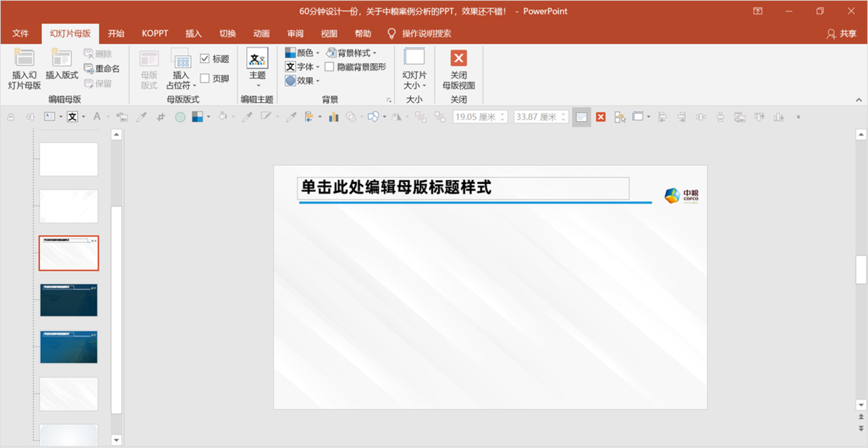Click the merge shapes icon with blue overlapping shapes
Viewport: 868px width, 448px height.
coord(372,117)
